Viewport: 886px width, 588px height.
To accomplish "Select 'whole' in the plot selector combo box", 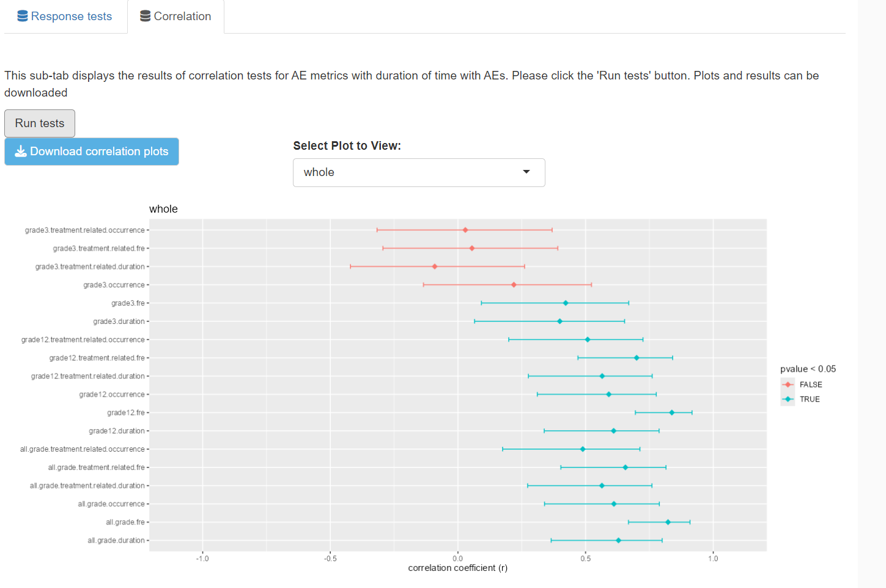I will 419,172.
